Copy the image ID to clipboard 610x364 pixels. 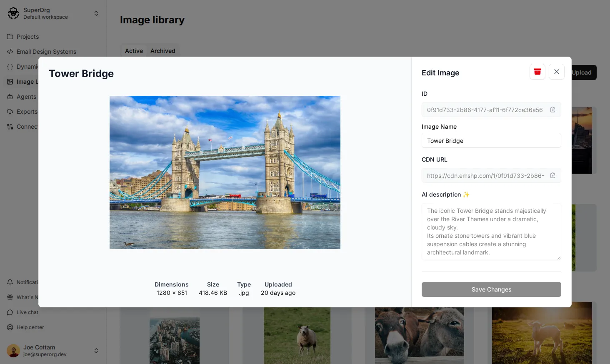click(x=552, y=110)
